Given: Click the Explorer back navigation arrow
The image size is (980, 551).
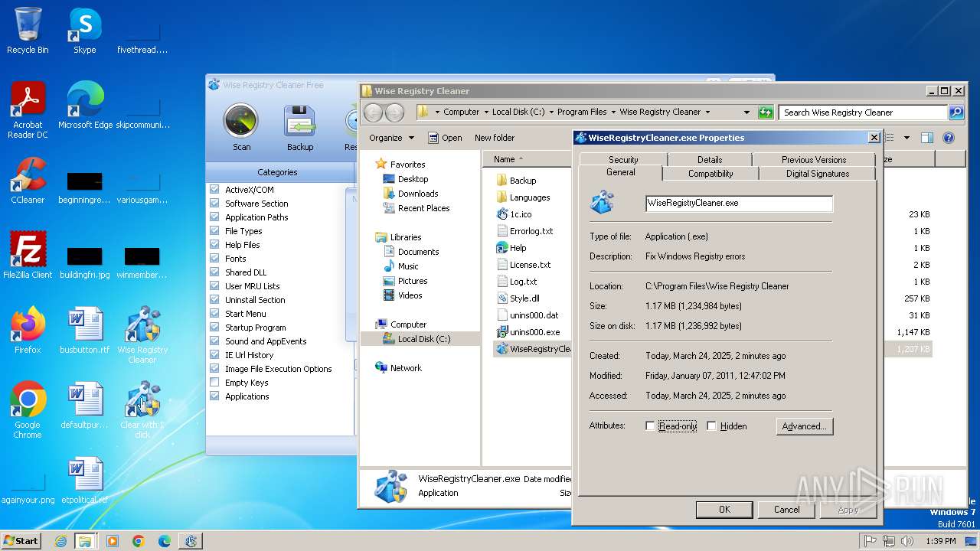Looking at the screenshot, I should (373, 112).
